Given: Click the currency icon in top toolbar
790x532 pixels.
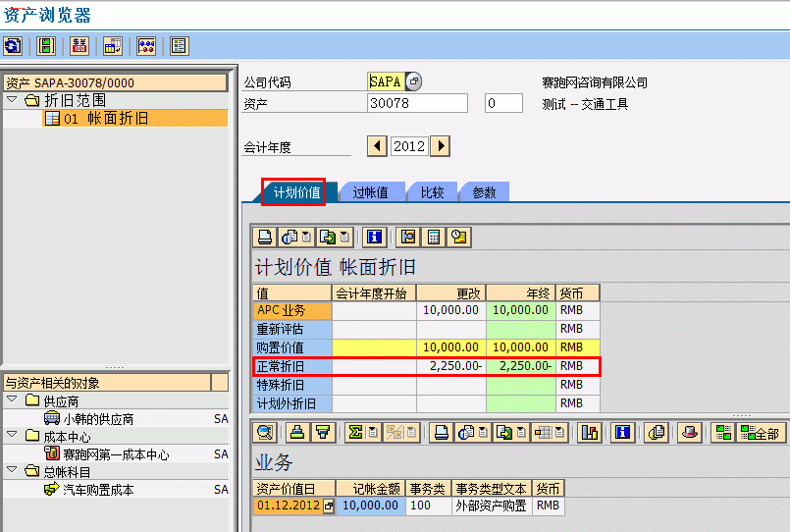Looking at the screenshot, I should pos(79,46).
